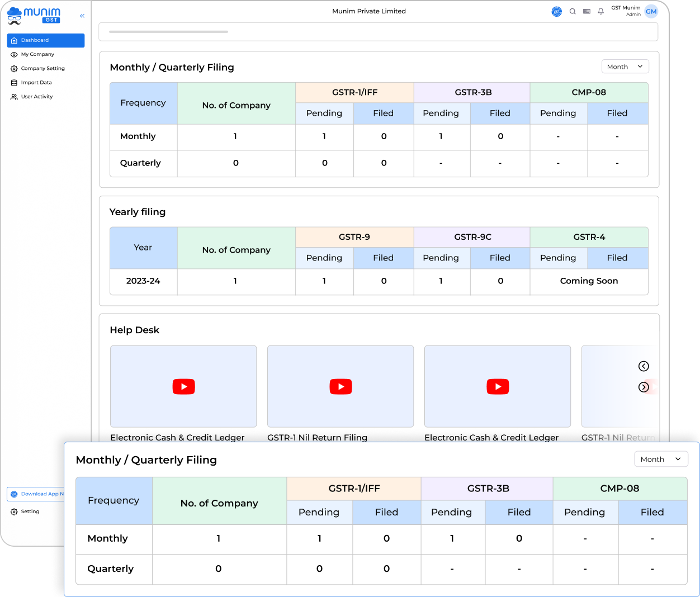Click the next arrow in Help Desk carousel

click(644, 387)
